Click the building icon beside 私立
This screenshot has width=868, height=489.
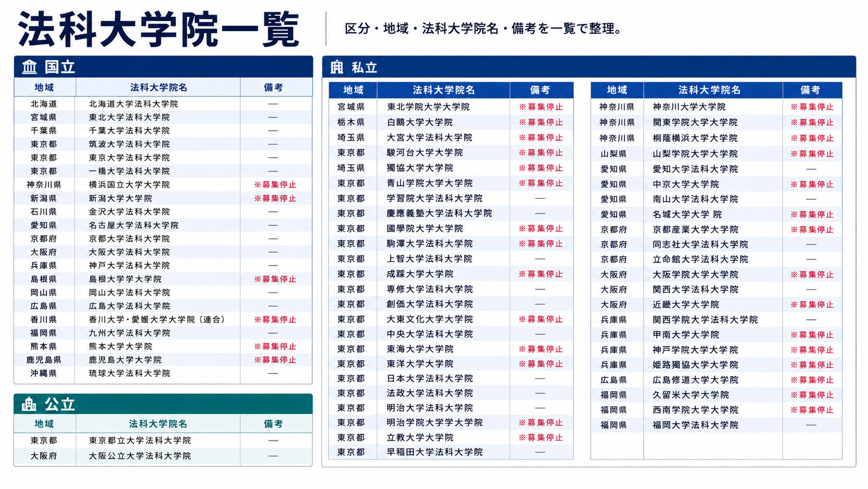click(337, 67)
